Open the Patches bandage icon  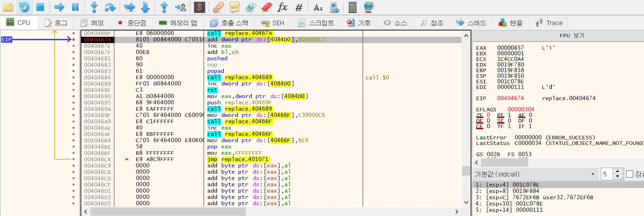click(x=218, y=7)
